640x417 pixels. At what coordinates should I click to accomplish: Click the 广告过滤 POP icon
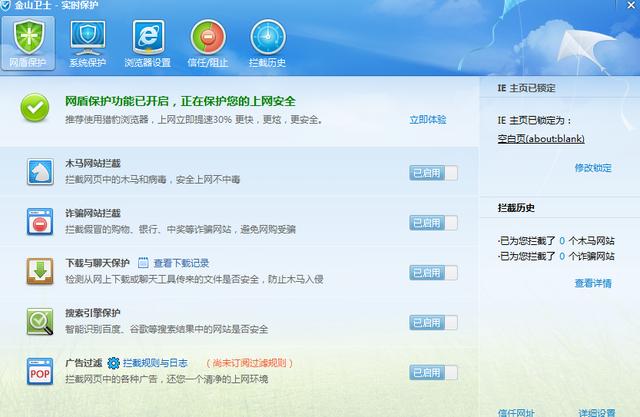(40, 371)
